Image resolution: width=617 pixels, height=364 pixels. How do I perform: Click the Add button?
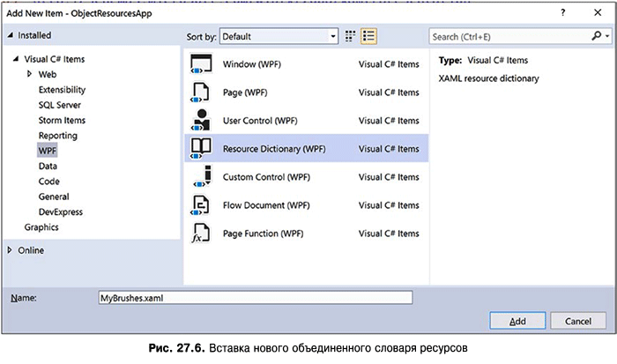pos(517,321)
